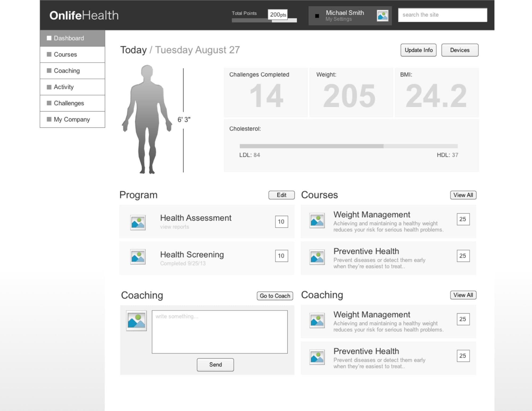Click 25 points box for Courses Preventive Health
Image resolution: width=532 pixels, height=411 pixels.
point(463,256)
